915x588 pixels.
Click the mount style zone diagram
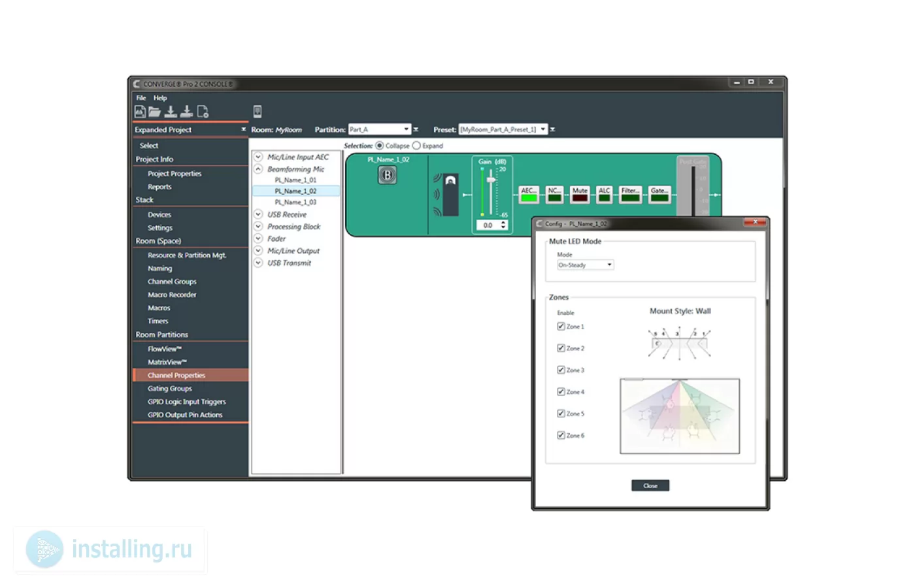[680, 344]
